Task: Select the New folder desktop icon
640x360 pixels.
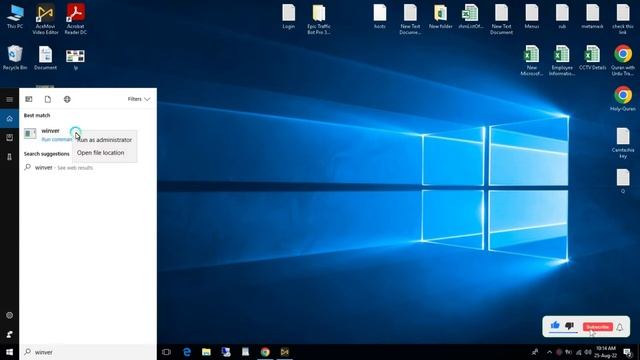Action: pyautogui.click(x=440, y=17)
